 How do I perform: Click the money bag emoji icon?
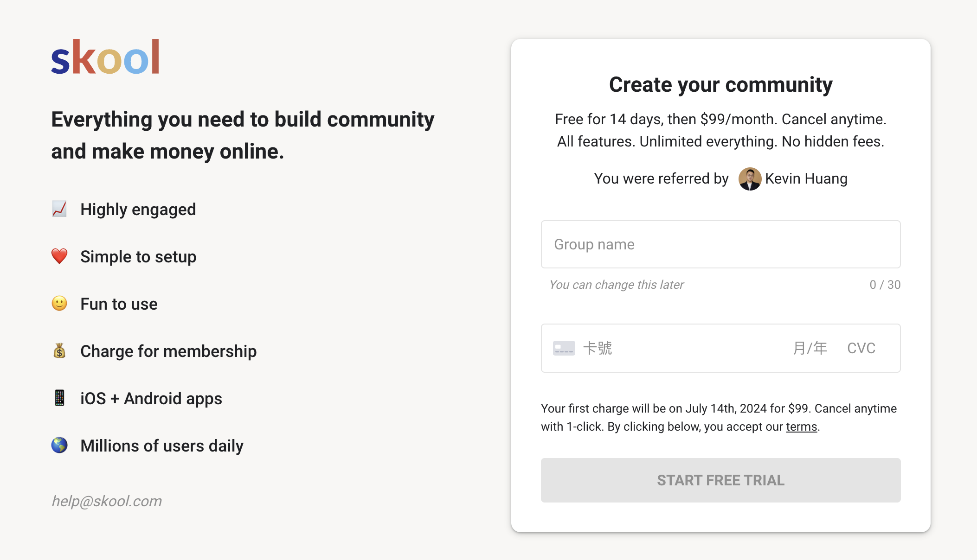pos(59,351)
